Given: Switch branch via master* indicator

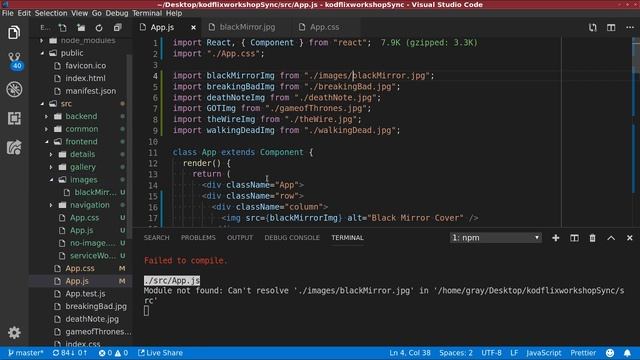Looking at the screenshot, I should pos(25,353).
